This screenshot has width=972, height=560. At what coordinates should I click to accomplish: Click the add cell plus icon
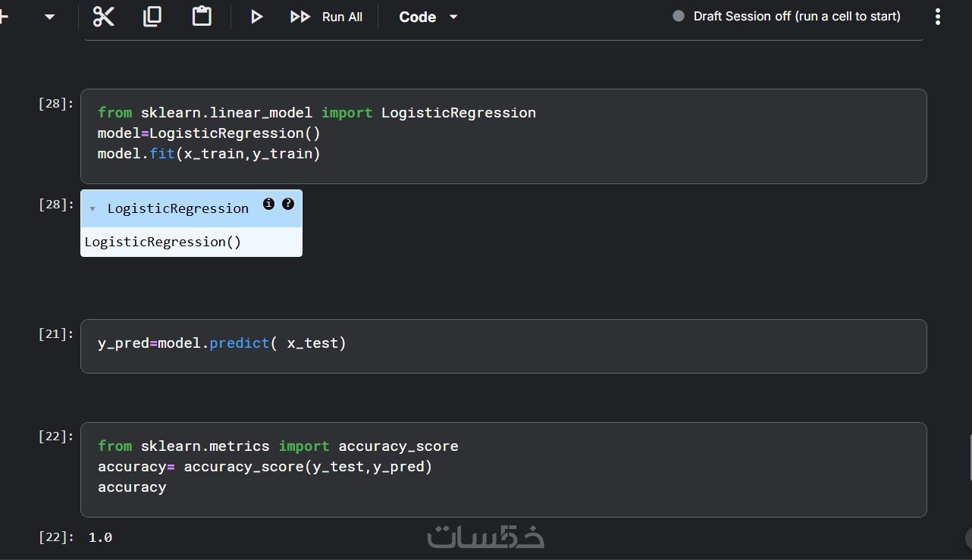[5, 17]
